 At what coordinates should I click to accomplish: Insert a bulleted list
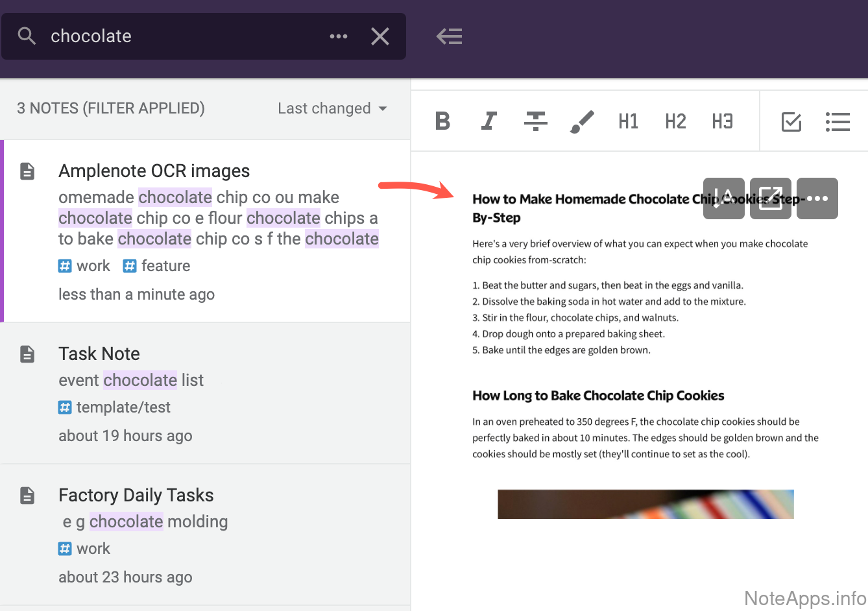838,121
